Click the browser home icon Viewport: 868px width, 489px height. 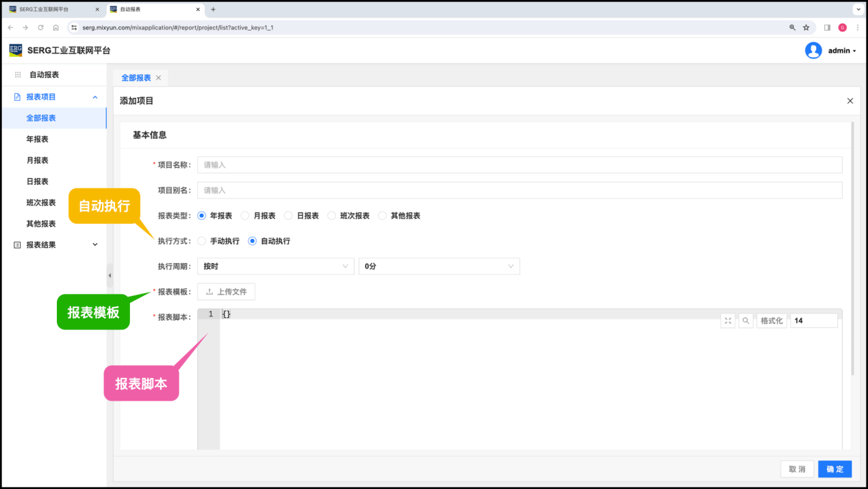coord(56,27)
